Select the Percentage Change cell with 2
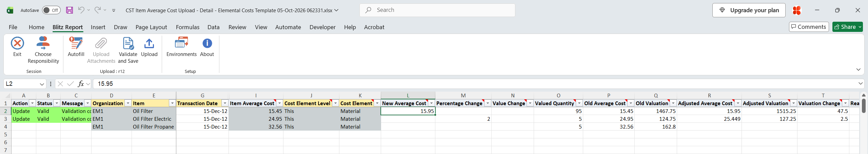This screenshot has height=154, width=868. [x=463, y=119]
